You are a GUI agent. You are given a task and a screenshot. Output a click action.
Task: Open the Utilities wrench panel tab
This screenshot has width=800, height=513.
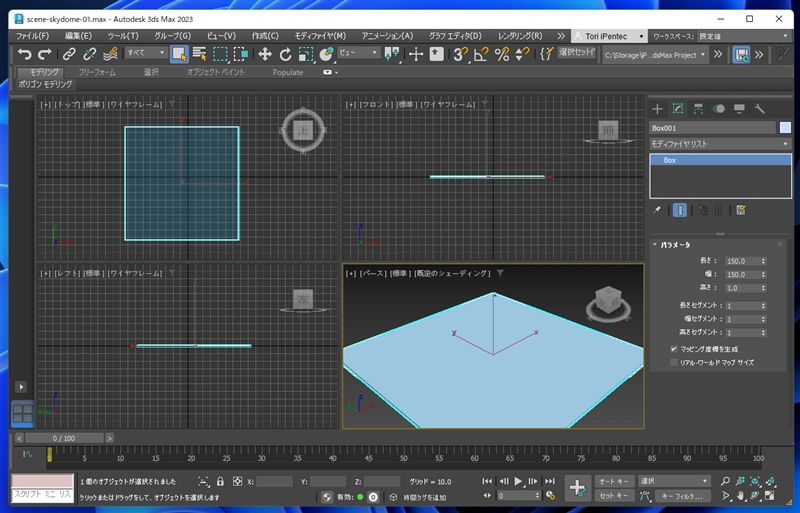pyautogui.click(x=759, y=109)
